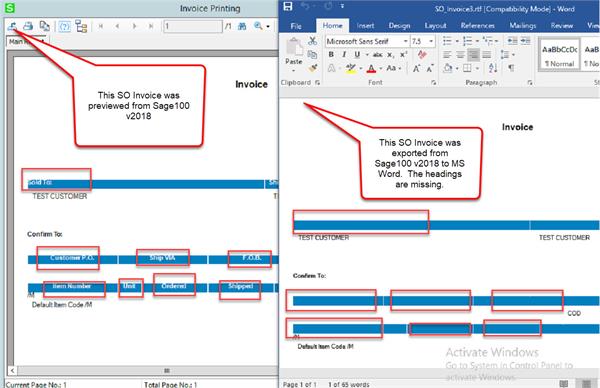Go to previous page in Invoice Printing
The height and width of the screenshot is (388, 600).
click(117, 26)
